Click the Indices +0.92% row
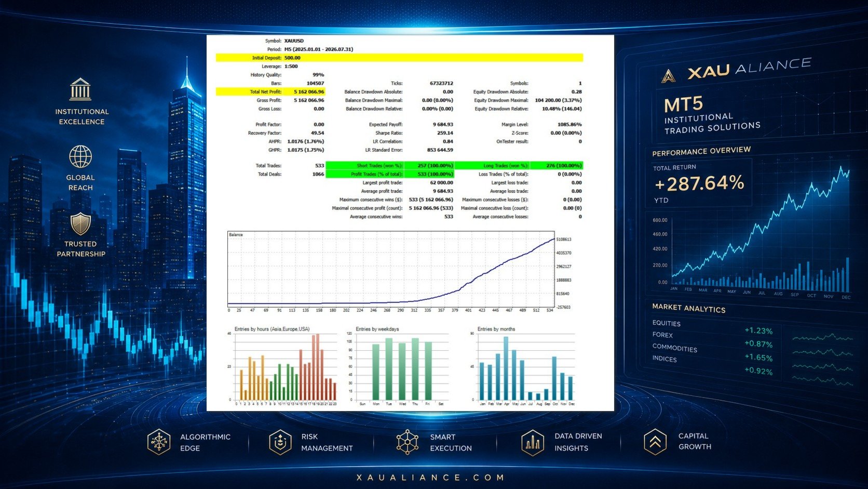Screen dimensions: 868x489 tap(712, 365)
